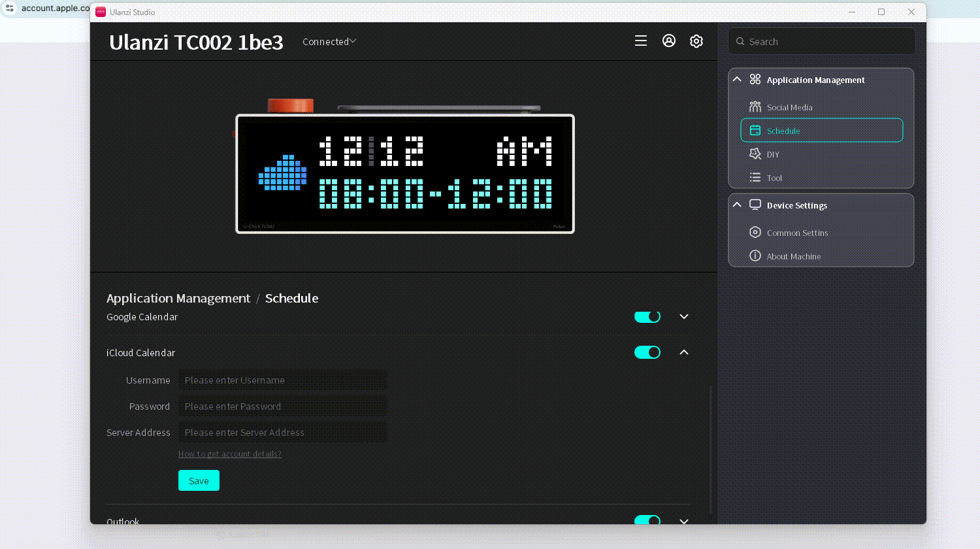Click the DIY puzzle icon
The image size is (980, 549).
tap(755, 154)
